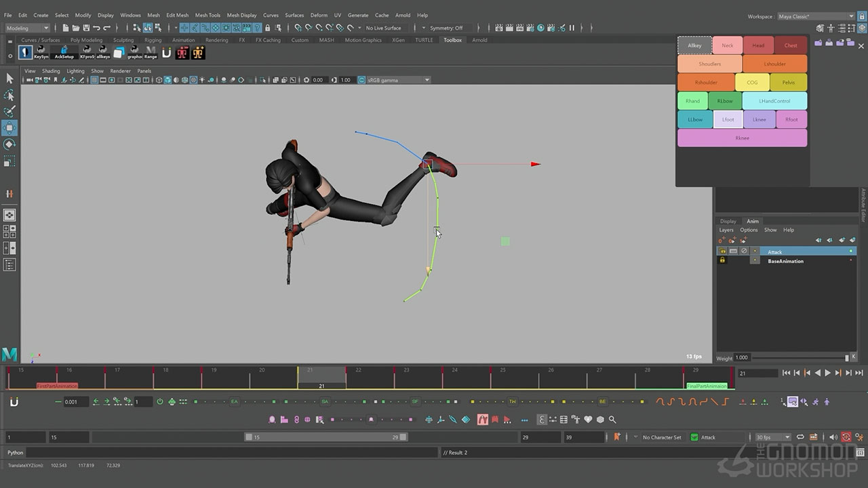Click the KeySyn shelf icon
Screen dimensions: 868x488
pyautogui.click(x=41, y=52)
